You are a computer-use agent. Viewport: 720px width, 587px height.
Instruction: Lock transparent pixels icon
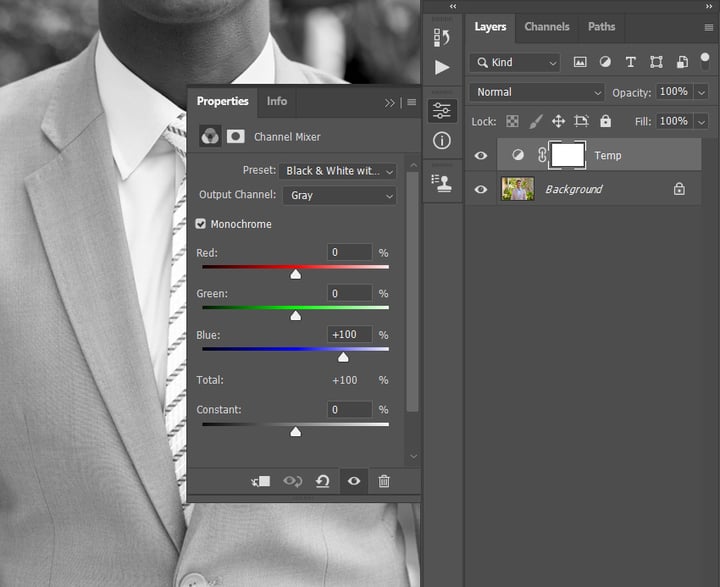click(512, 121)
